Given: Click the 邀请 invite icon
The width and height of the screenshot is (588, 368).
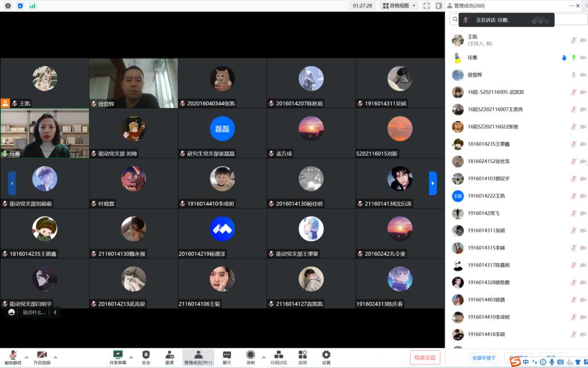Looking at the screenshot, I should pyautogui.click(x=169, y=357).
